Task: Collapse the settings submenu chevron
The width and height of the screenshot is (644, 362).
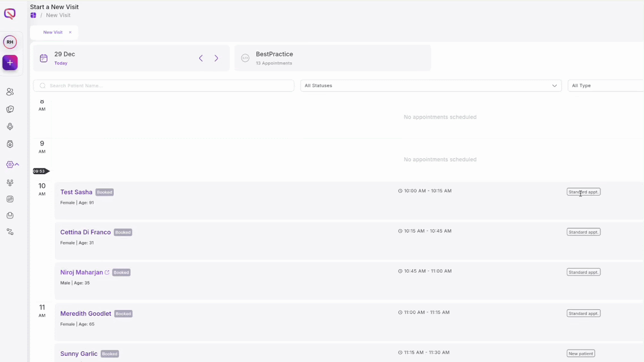Action: click(17, 164)
